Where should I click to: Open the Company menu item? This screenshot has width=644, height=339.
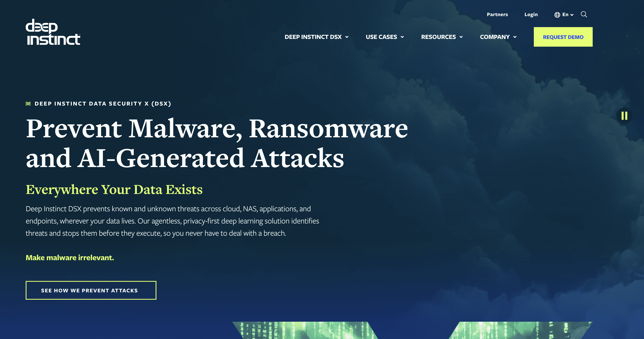tap(495, 37)
